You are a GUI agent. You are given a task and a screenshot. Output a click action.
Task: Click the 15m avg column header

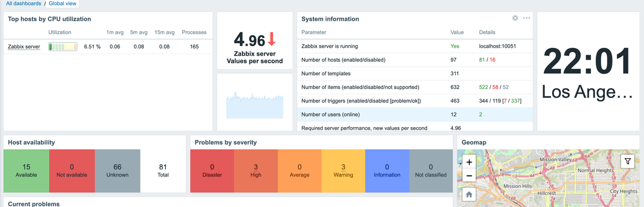[x=164, y=32]
